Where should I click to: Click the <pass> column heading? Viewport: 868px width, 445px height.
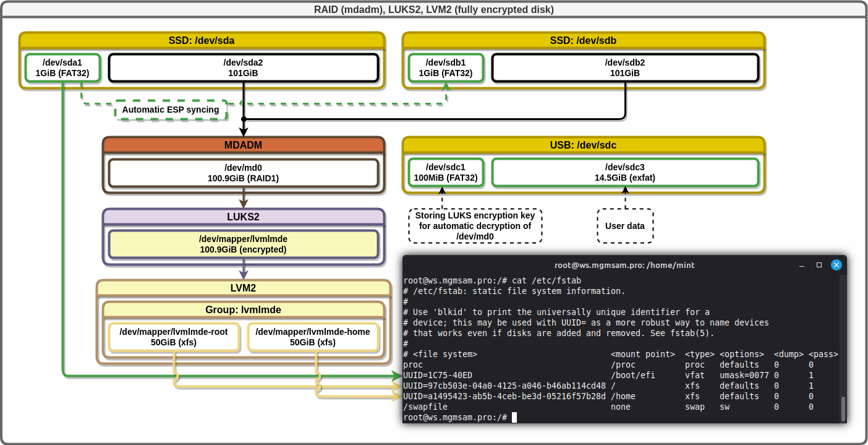tap(823, 354)
